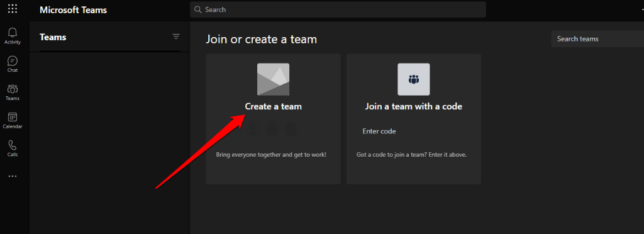
Task: Show more apps via ellipsis icon
Action: click(x=13, y=177)
